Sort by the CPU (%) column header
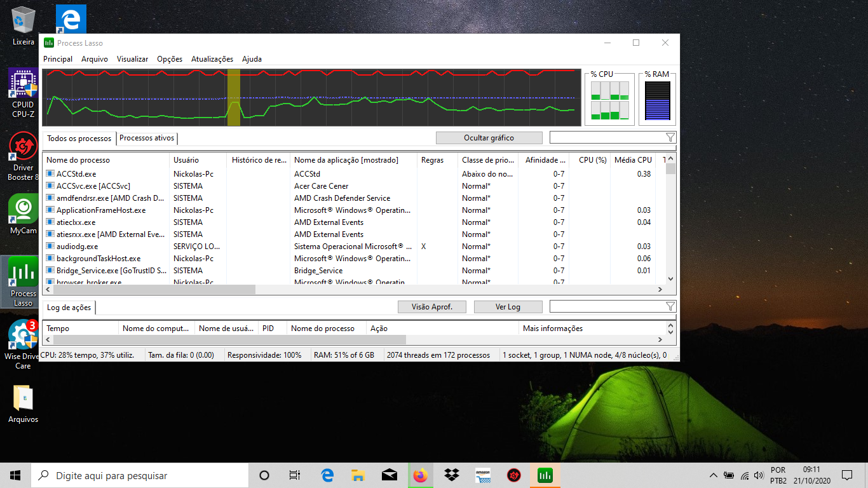The height and width of the screenshot is (488, 868). pos(589,160)
